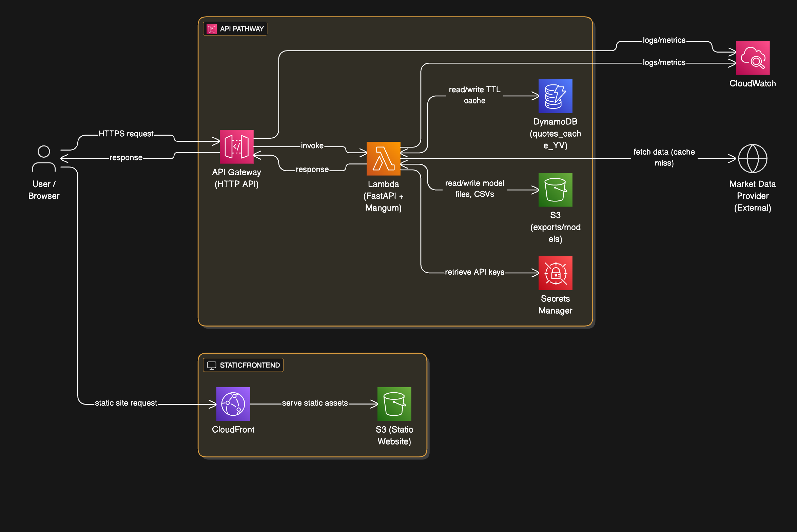The height and width of the screenshot is (532, 797).
Task: Click the 'S3 (exports/models)' caption
Action: tap(555, 227)
